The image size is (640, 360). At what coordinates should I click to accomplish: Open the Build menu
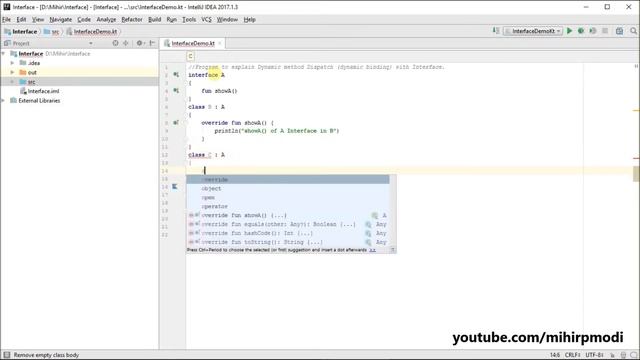pos(154,20)
